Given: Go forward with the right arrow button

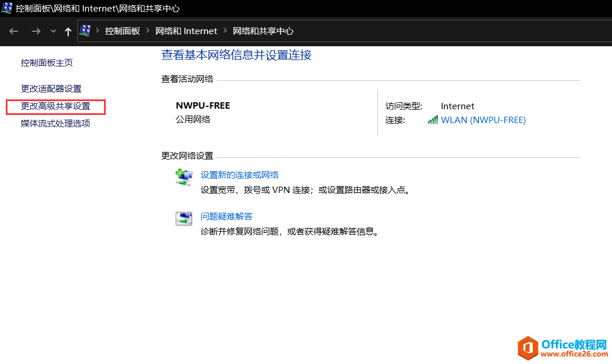Looking at the screenshot, I should 36,31.
